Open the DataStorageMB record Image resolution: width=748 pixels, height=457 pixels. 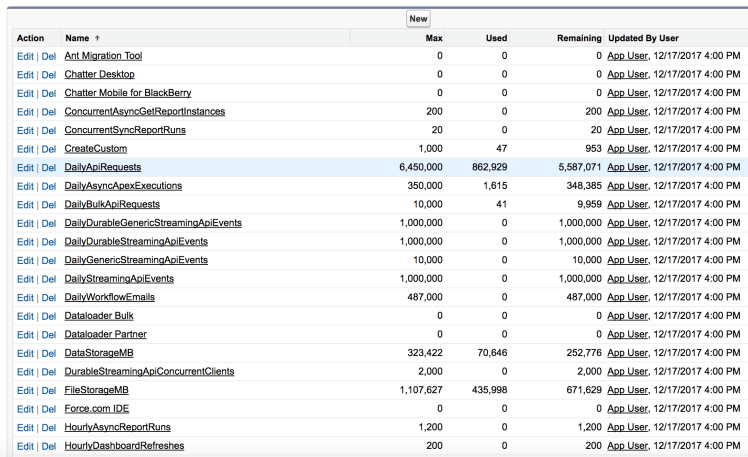coord(96,353)
